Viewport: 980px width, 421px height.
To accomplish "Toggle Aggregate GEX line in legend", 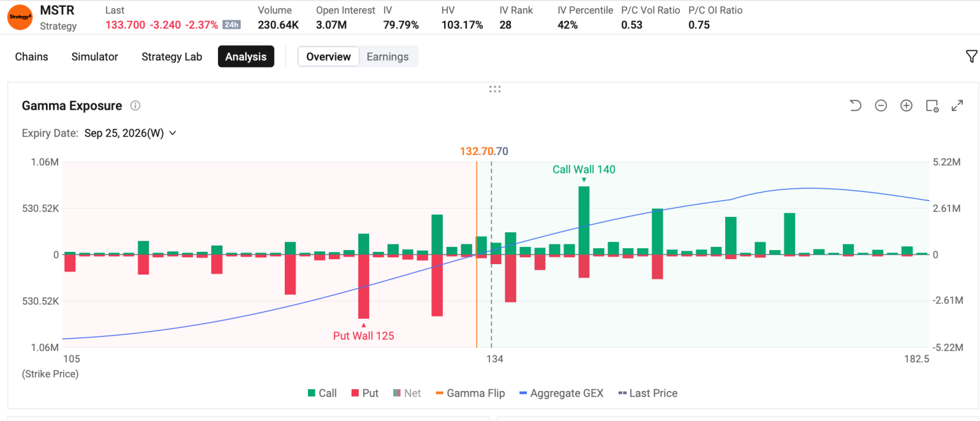I will [561, 393].
